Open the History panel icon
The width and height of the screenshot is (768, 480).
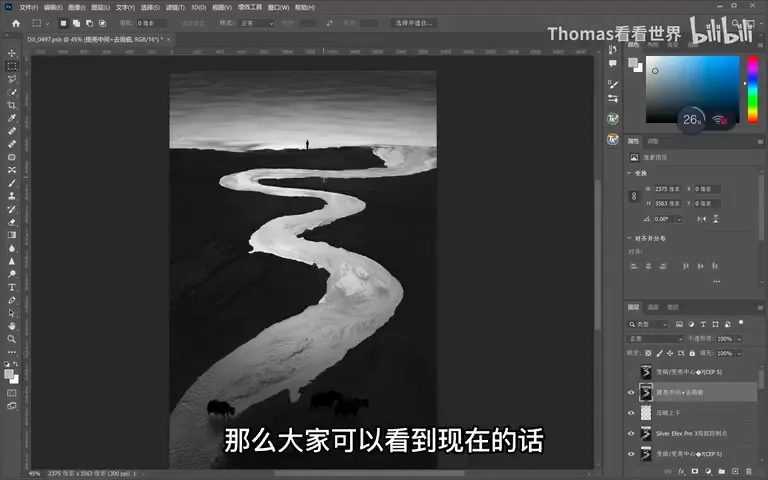click(613, 49)
